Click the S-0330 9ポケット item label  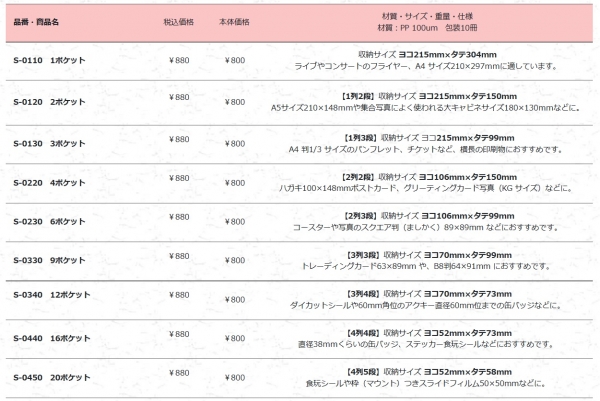[x=49, y=260]
